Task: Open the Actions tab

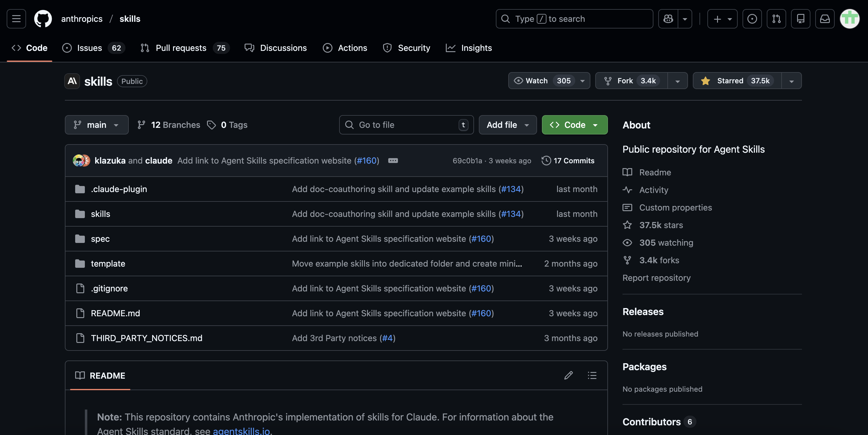Action: (x=345, y=48)
